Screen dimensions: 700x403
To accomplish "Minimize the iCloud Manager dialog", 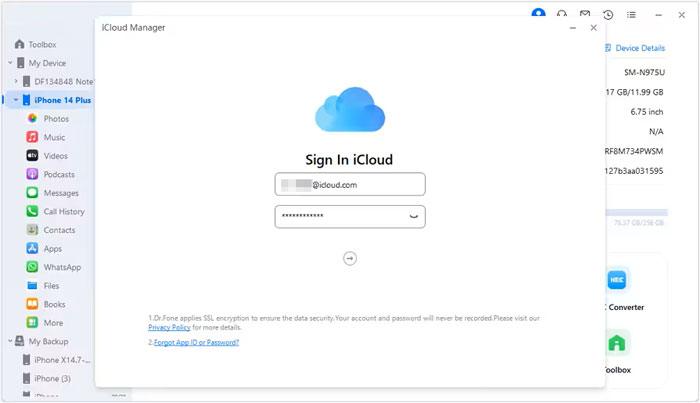I will pyautogui.click(x=573, y=28).
